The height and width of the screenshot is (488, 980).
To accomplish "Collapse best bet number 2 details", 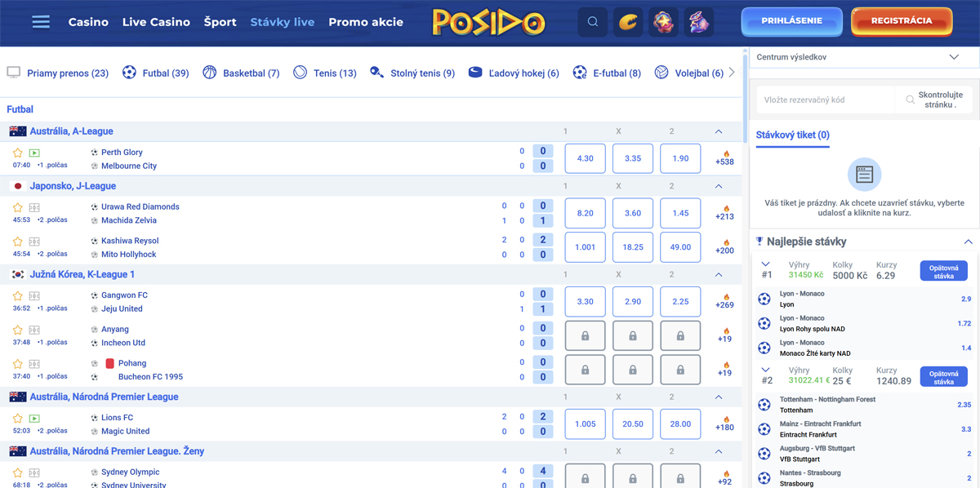I will [765, 370].
